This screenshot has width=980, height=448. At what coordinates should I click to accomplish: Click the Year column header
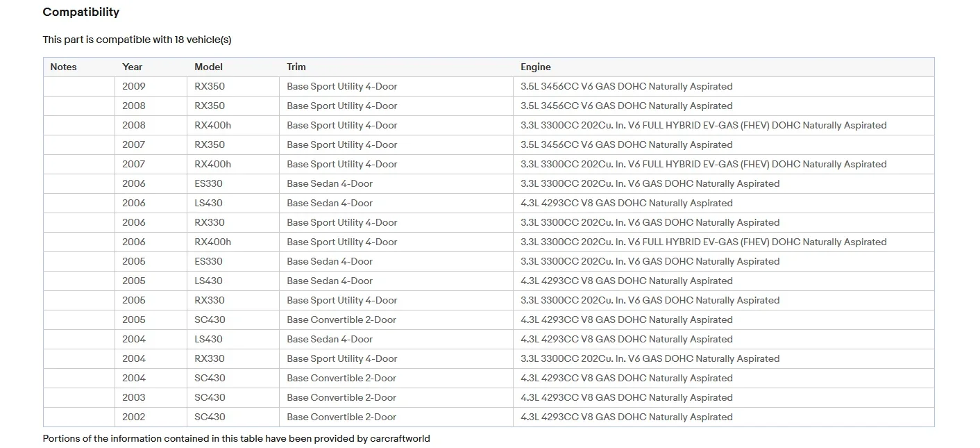[x=151, y=67]
